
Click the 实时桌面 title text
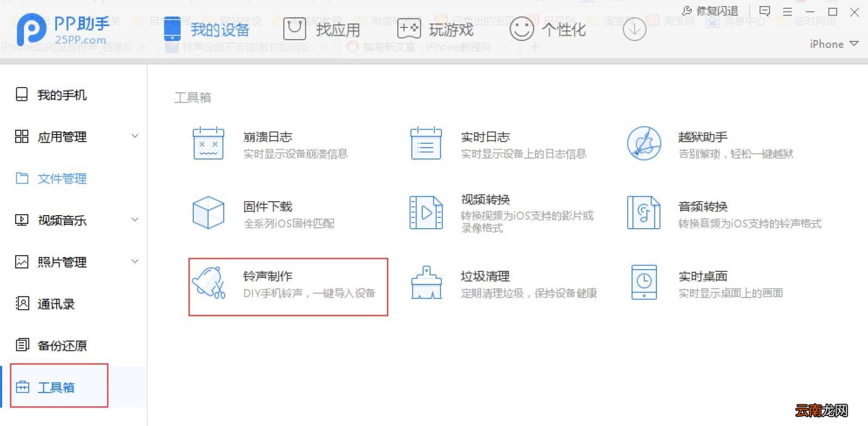point(703,276)
